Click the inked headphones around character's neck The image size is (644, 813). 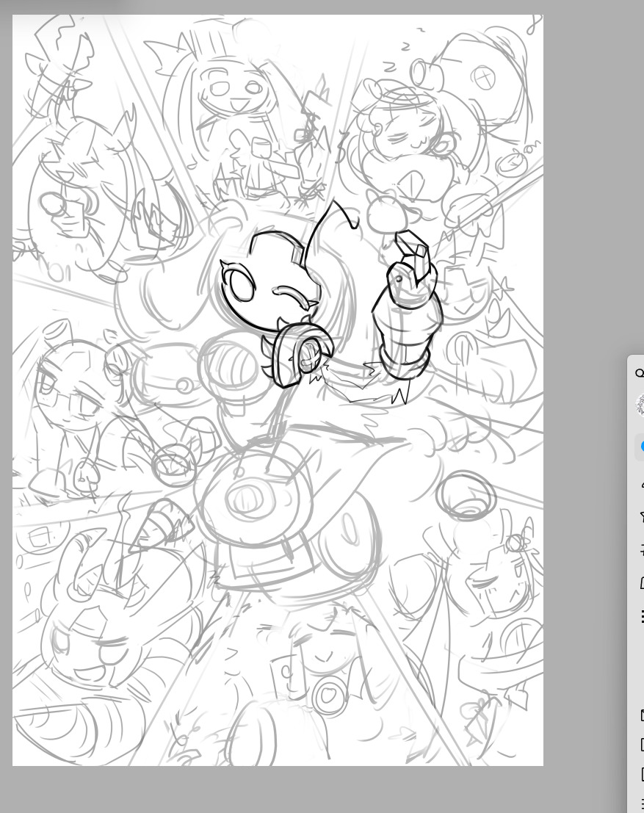pyautogui.click(x=301, y=355)
